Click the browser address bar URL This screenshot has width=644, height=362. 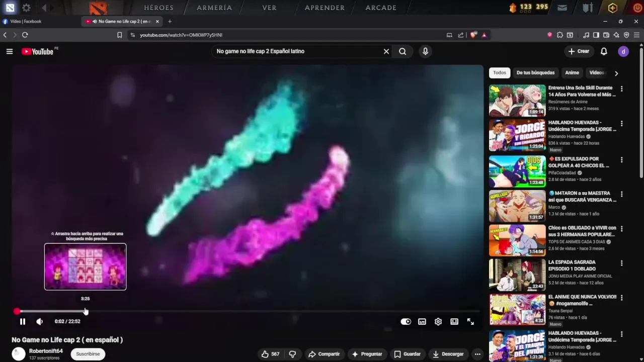[x=181, y=35]
